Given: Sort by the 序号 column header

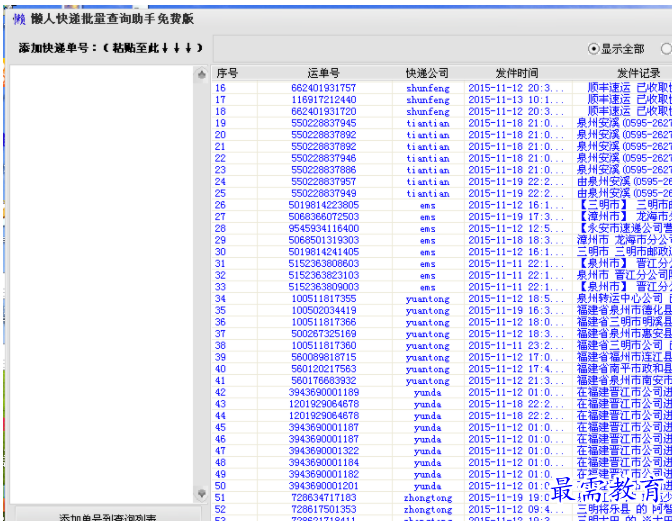Looking at the screenshot, I should coord(227,73).
